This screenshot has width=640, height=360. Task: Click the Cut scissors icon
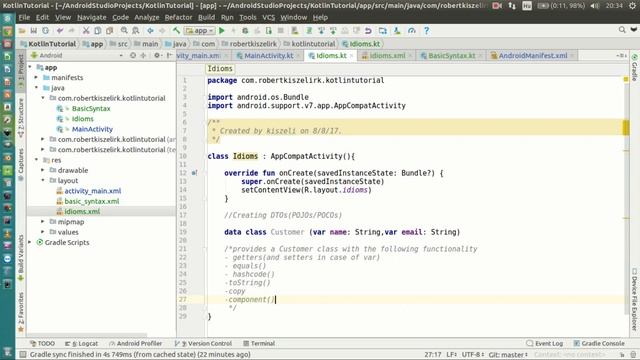pos(86,31)
